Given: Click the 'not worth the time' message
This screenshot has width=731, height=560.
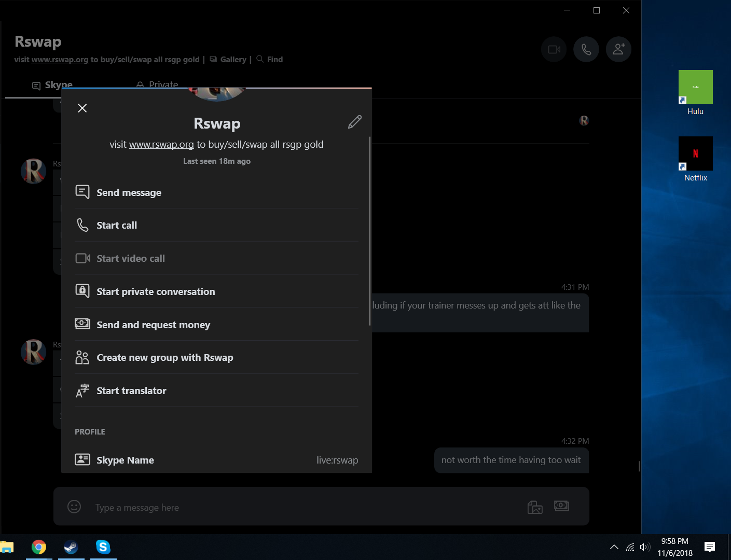Looking at the screenshot, I should click(x=511, y=460).
